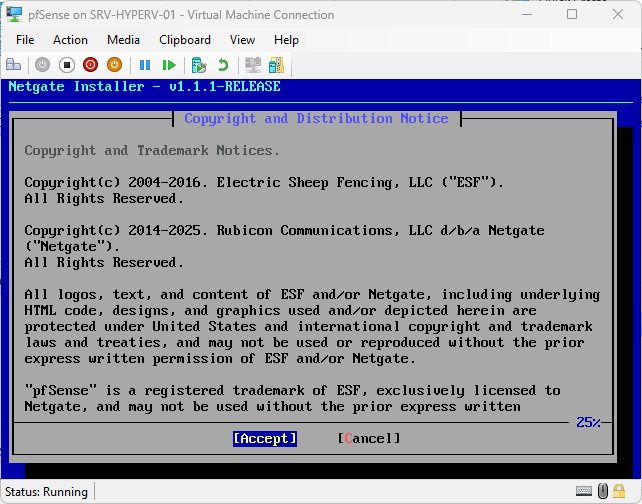This screenshot has height=504, width=642.
Task: Click the Share toolbar icon
Action: 276,65
